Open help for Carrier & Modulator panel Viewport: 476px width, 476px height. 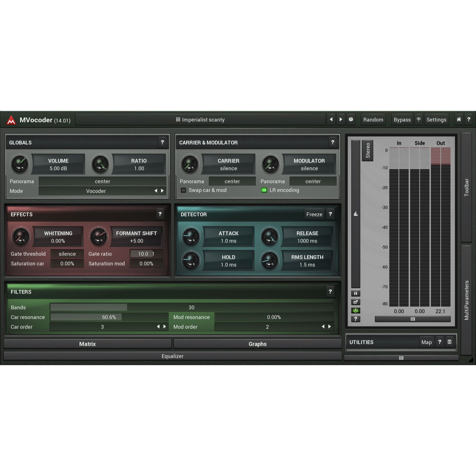click(333, 142)
